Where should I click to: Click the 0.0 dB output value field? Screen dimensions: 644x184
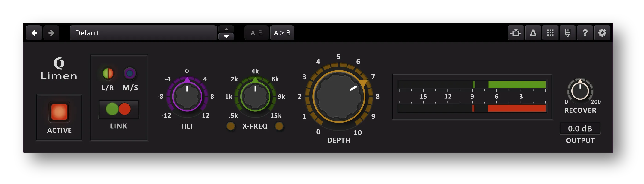tap(580, 129)
